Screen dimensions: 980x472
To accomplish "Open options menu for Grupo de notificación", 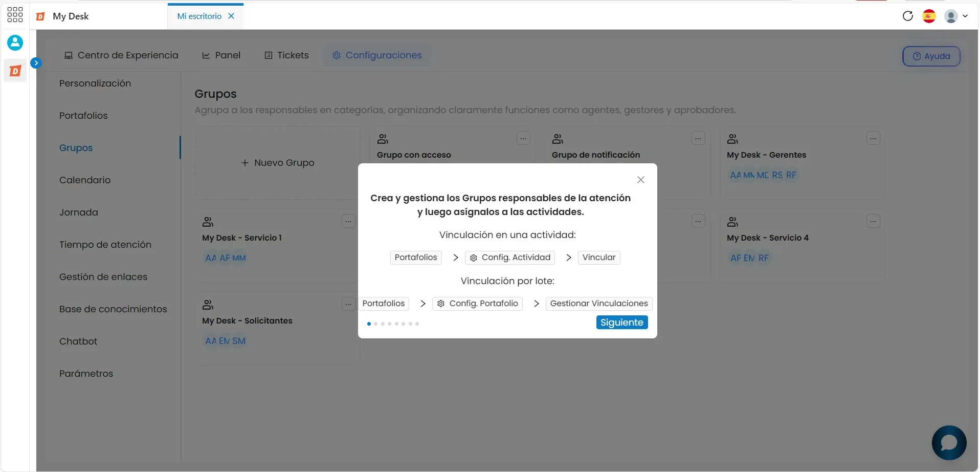I will 698,138.
